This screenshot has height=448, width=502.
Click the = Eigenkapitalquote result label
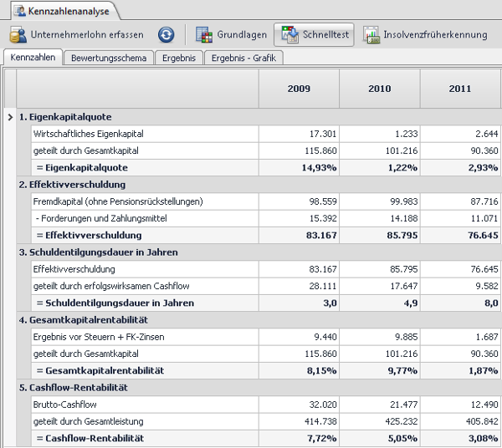[x=82, y=167]
